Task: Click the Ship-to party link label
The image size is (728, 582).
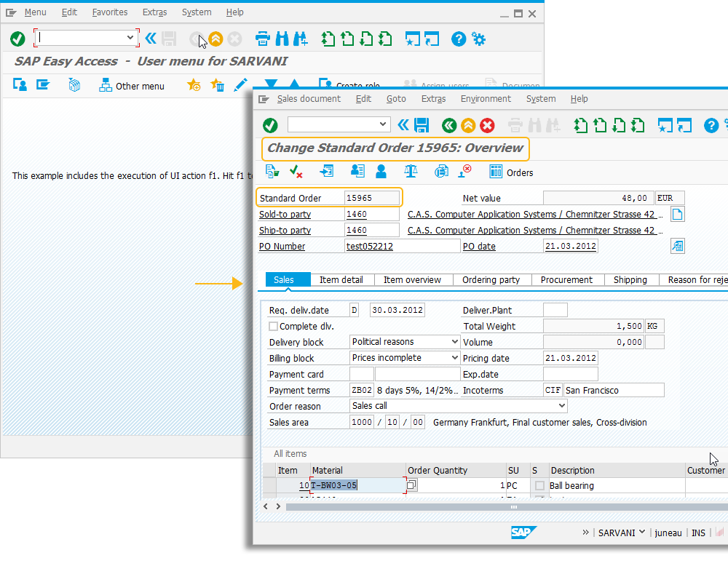Action: coord(285,230)
